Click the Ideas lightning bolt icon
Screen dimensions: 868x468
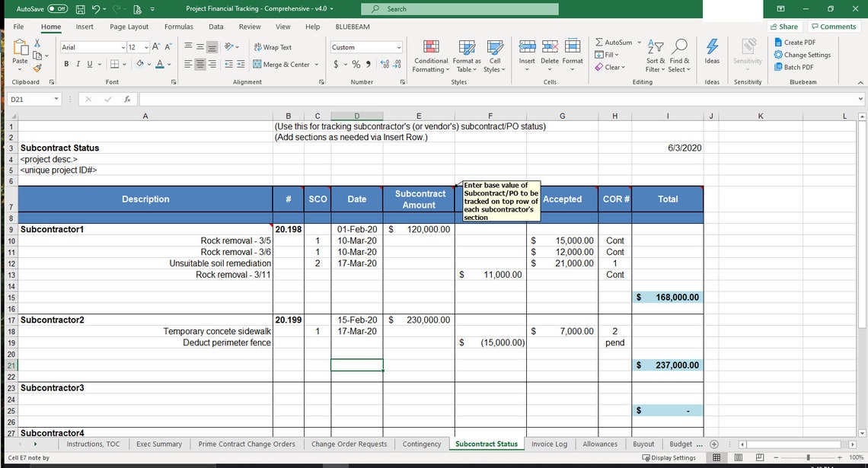click(x=712, y=48)
